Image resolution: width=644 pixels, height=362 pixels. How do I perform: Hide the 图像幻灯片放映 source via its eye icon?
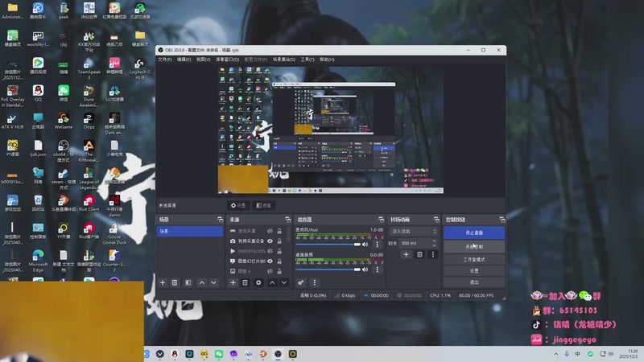tap(270, 261)
